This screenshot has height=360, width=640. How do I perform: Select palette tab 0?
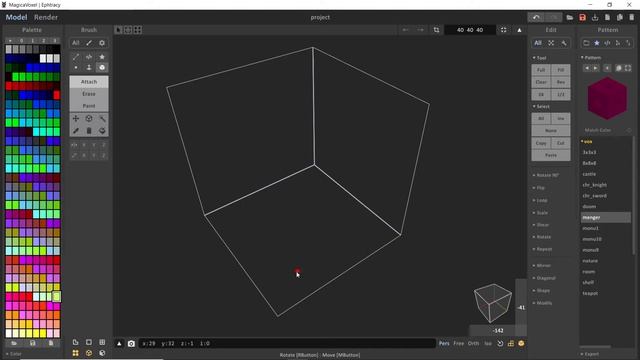coord(21,40)
